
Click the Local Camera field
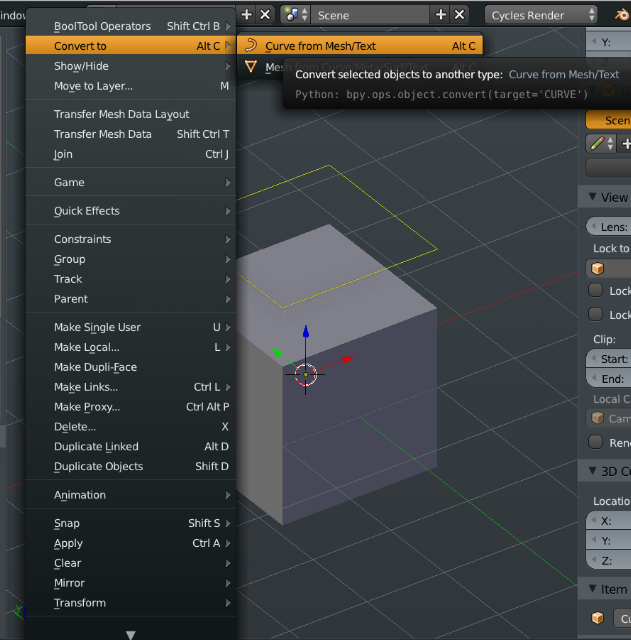tap(609, 419)
